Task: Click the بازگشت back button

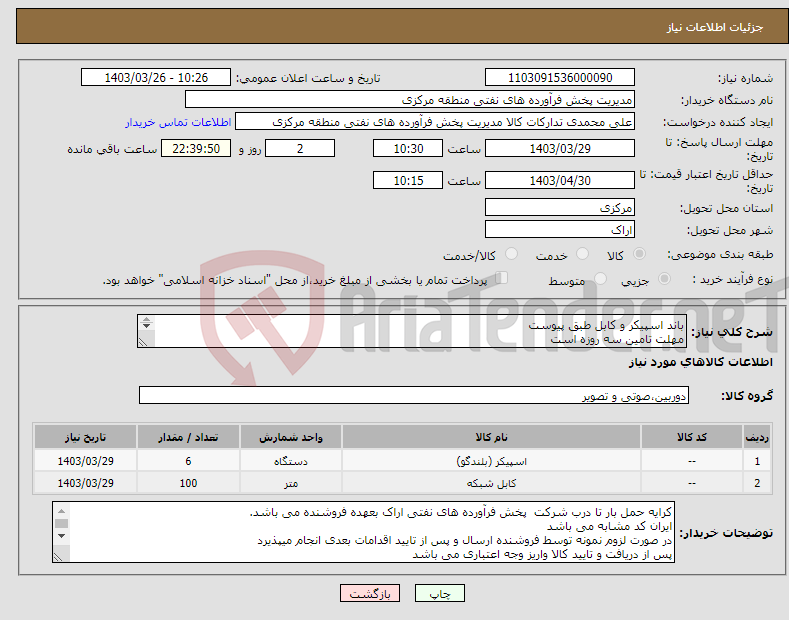Action: pyautogui.click(x=370, y=594)
